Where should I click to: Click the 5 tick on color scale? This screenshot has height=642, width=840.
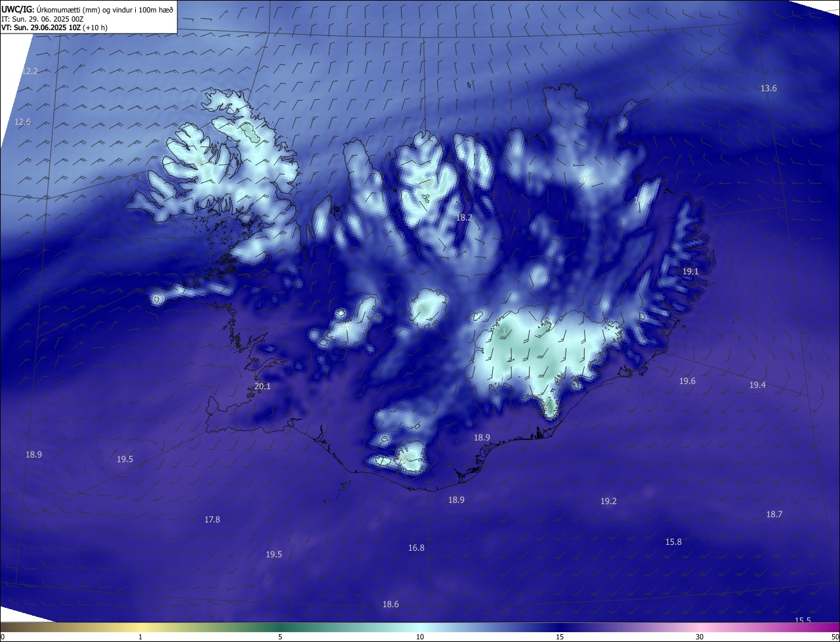280,637
